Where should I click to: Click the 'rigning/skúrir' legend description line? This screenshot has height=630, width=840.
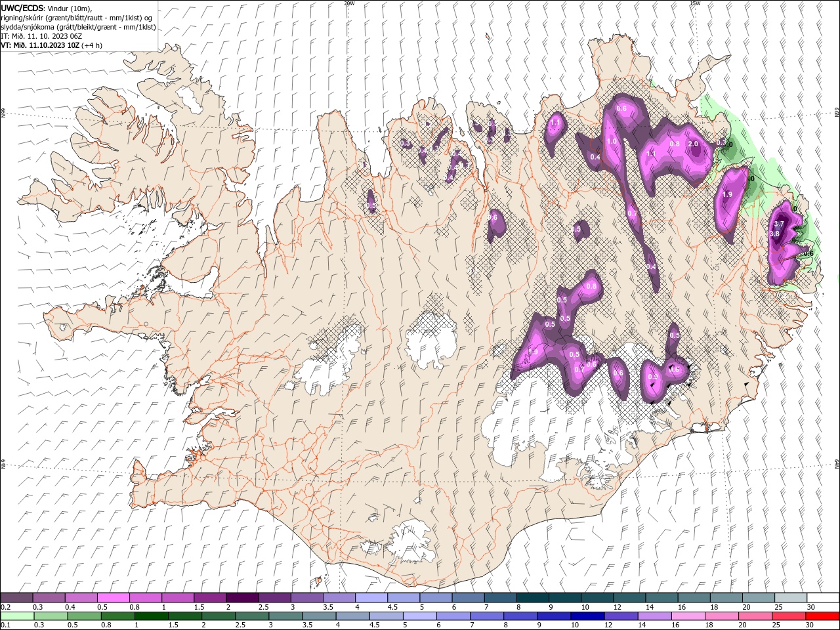(77, 18)
